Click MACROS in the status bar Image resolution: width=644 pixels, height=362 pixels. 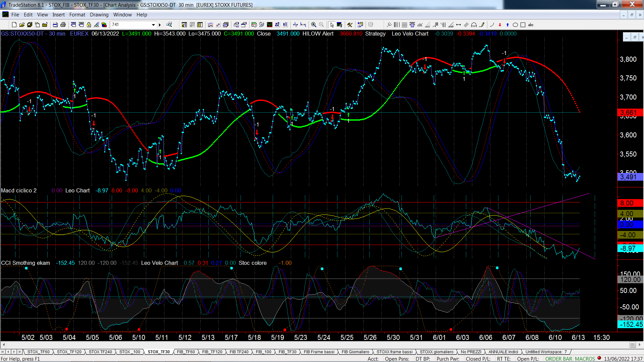585,359
